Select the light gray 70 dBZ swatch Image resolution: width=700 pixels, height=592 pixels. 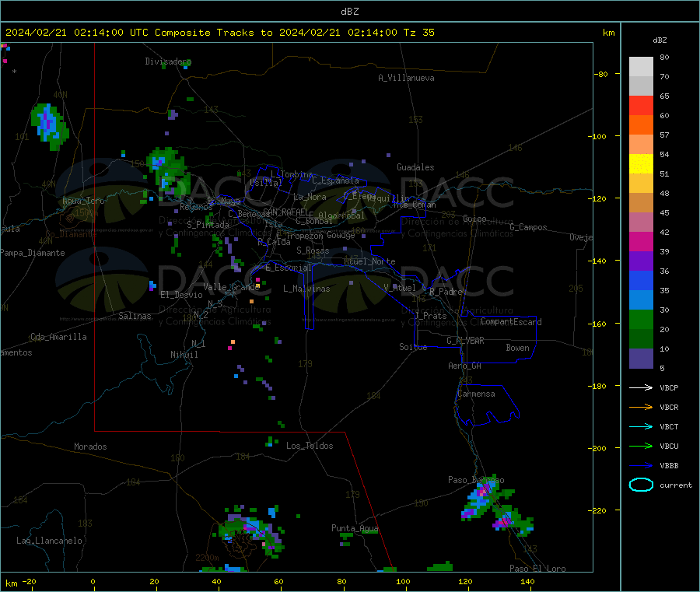(641, 67)
